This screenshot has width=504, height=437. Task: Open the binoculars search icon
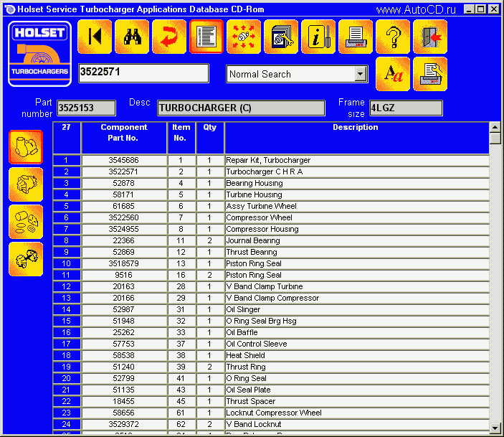(132, 37)
